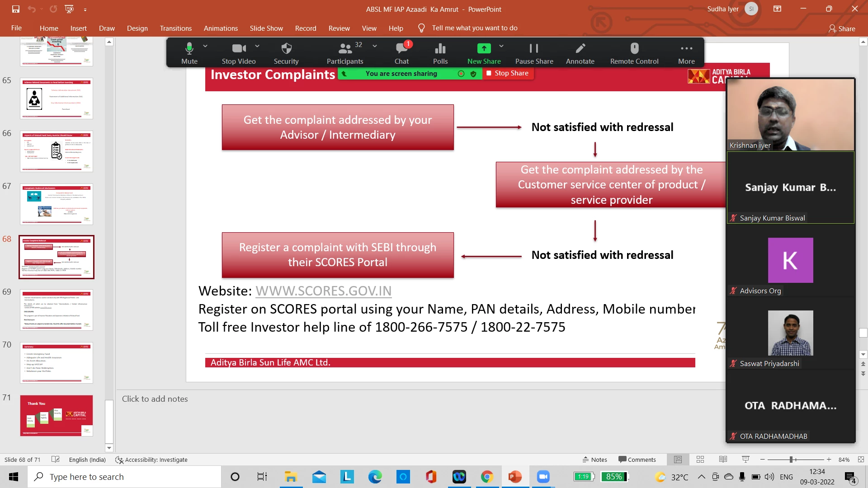This screenshot has width=868, height=488.
Task: Open the Transitions tab
Action: pos(176,28)
